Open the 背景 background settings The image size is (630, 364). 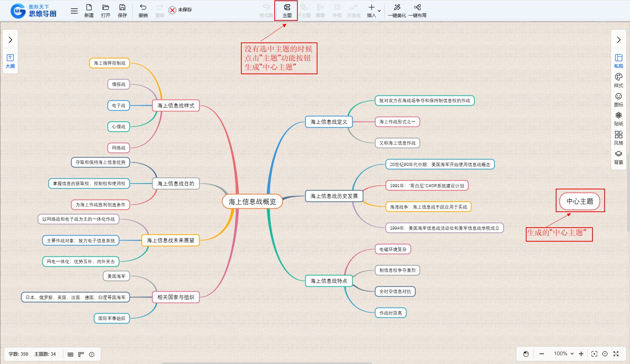click(618, 157)
